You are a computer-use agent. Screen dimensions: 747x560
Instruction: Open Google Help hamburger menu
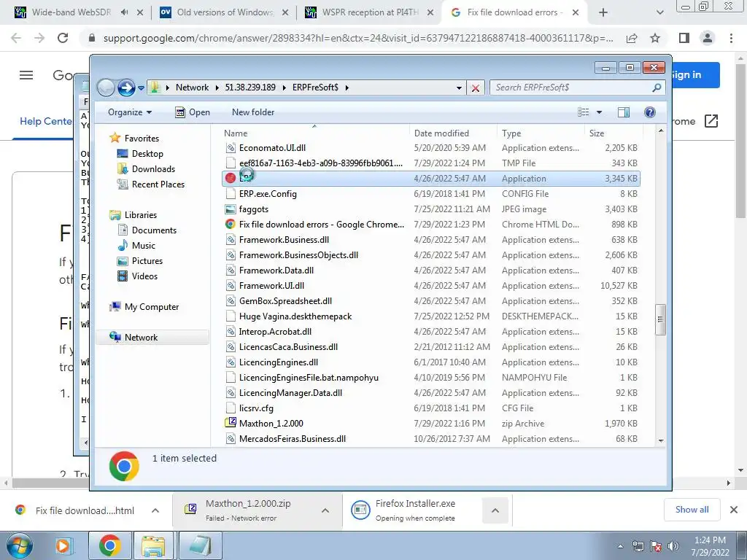(26, 75)
